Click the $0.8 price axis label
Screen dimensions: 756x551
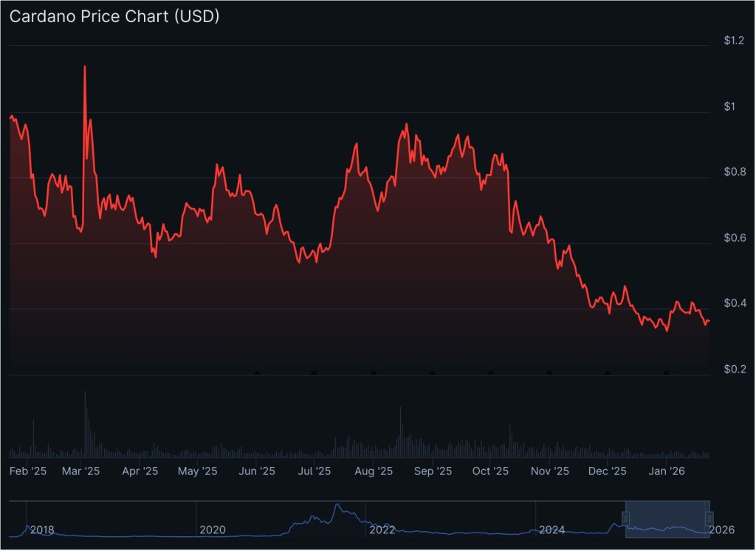click(x=735, y=172)
